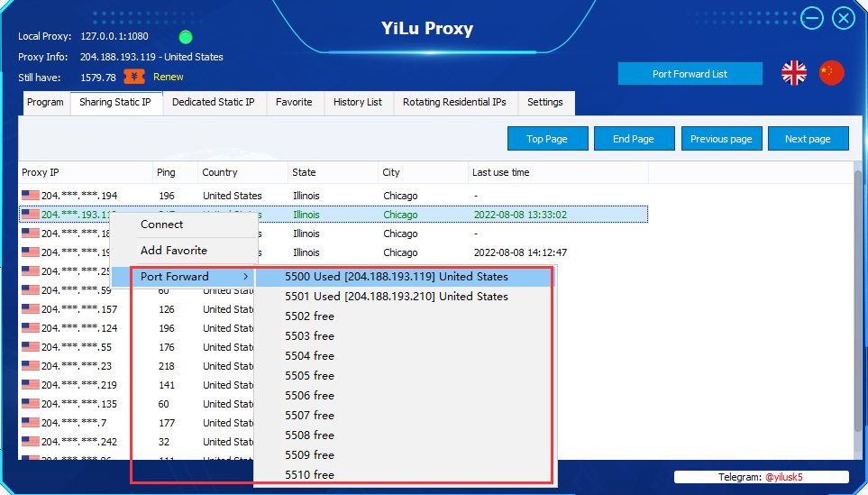Image resolution: width=868 pixels, height=495 pixels.
Task: Open the Settings tab
Action: coord(544,103)
